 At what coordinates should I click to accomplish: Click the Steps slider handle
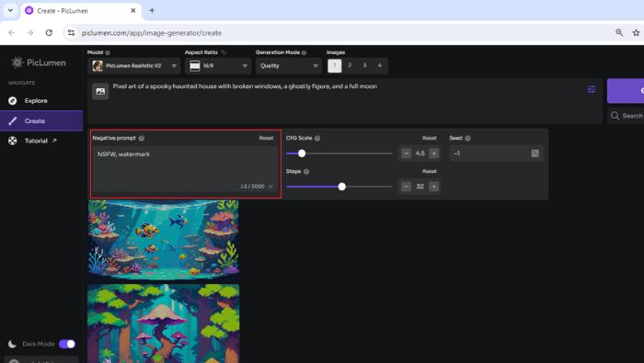click(x=341, y=187)
